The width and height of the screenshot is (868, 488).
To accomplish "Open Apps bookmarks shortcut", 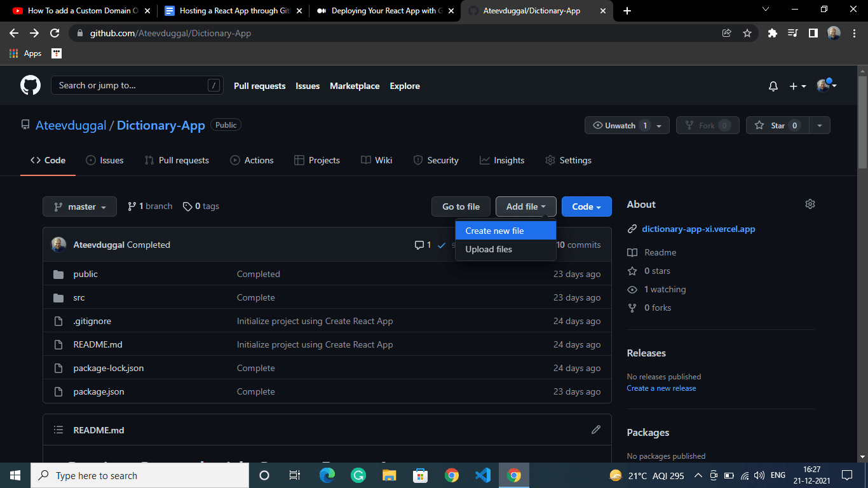I will 25,53.
